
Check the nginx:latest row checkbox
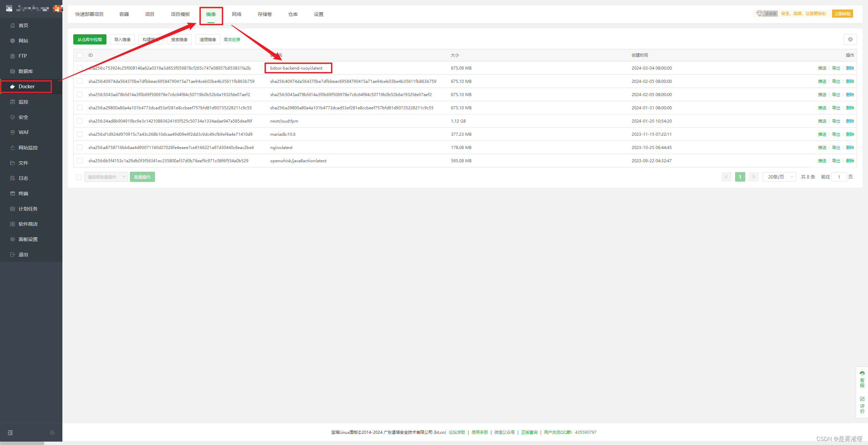80,148
